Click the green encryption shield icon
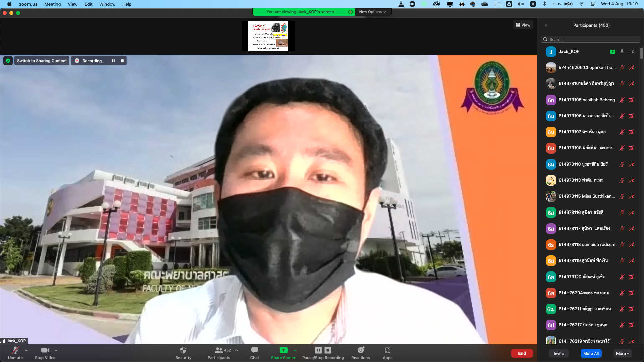Screen dimensions: 644x362 [8, 61]
